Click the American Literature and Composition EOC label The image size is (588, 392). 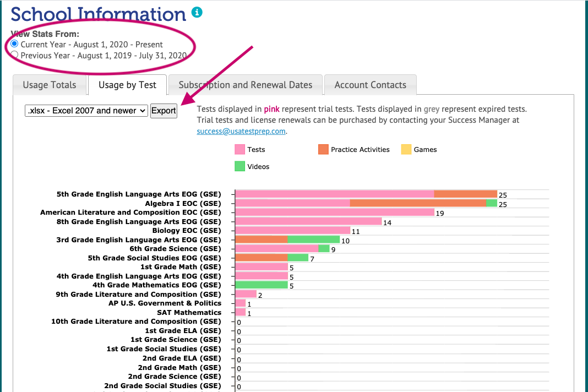pos(130,213)
